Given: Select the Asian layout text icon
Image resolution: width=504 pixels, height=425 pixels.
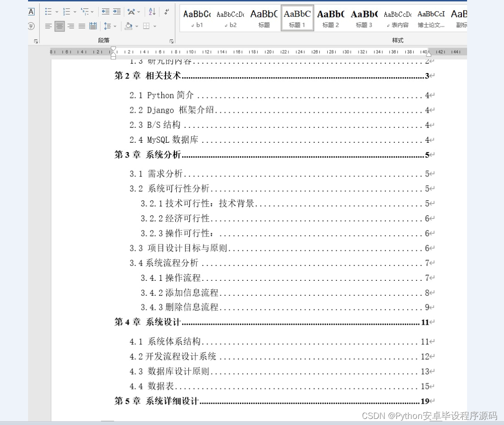Looking at the screenshot, I should point(131,12).
